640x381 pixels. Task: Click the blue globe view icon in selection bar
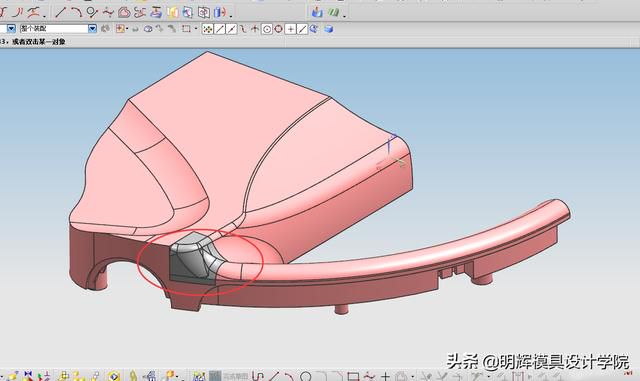(x=314, y=29)
